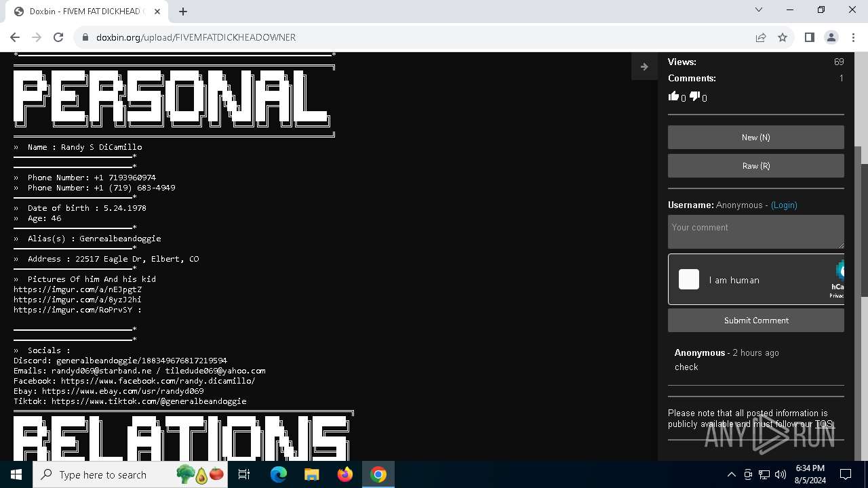Reload the current page
Image resolution: width=868 pixels, height=488 pixels.
click(x=58, y=37)
